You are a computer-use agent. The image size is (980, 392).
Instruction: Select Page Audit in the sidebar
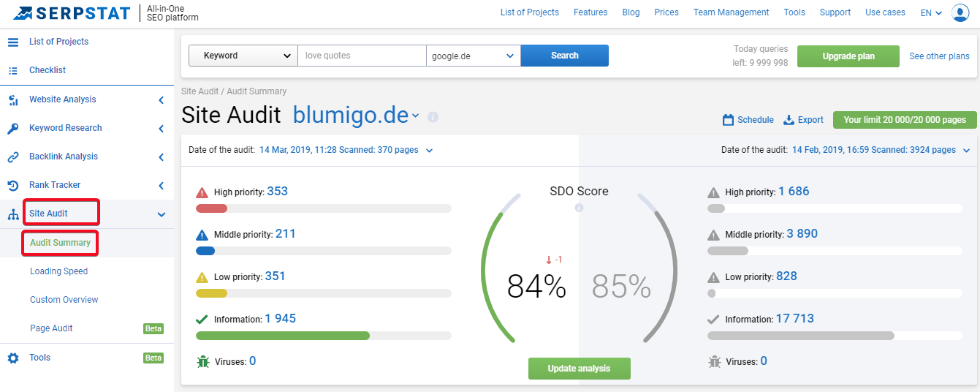[51, 328]
